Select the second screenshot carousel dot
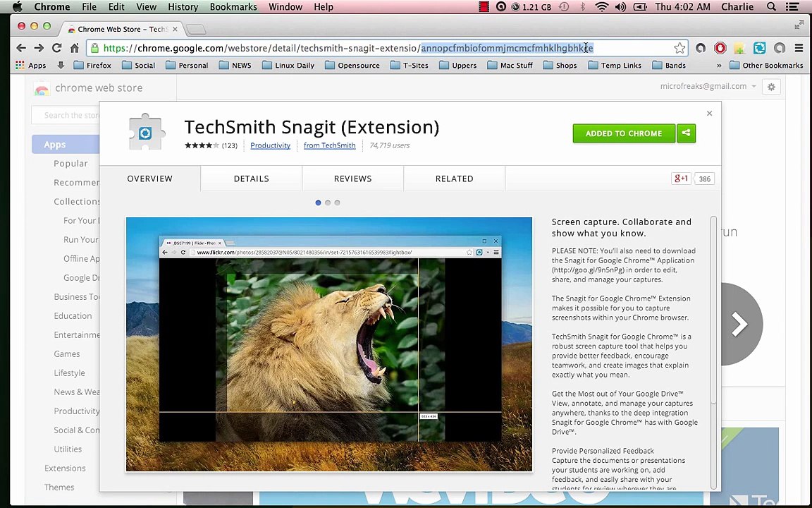 [328, 203]
